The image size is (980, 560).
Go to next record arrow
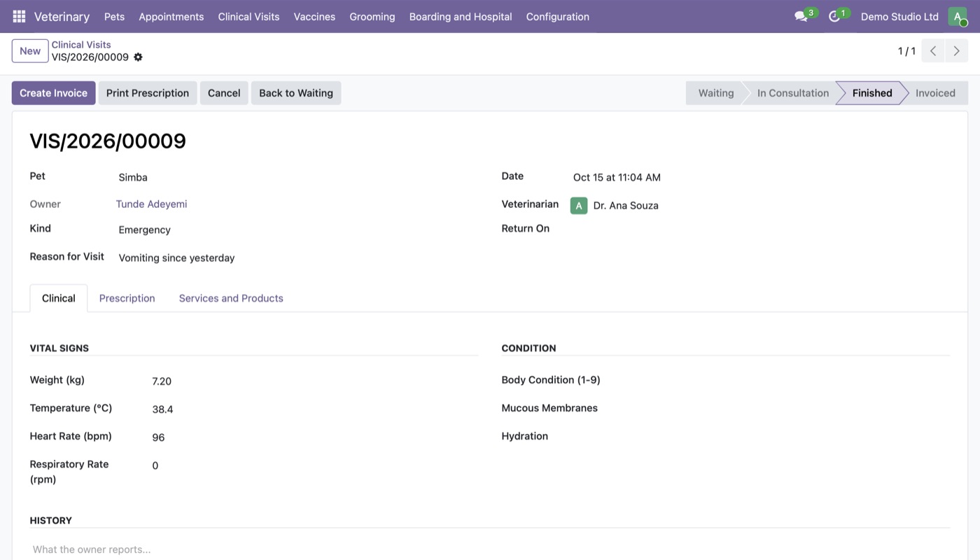(x=956, y=51)
